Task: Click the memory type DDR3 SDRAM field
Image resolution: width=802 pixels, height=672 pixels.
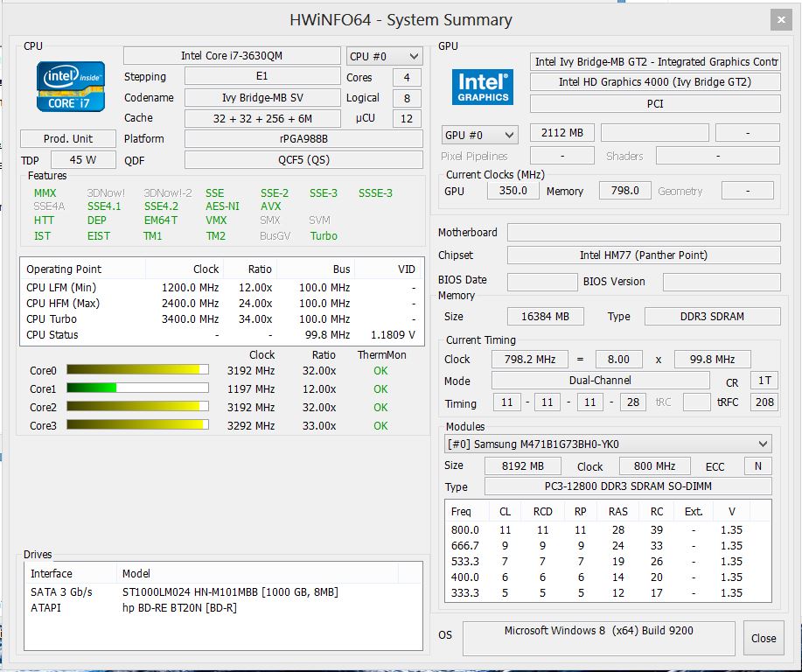Action: tap(713, 316)
